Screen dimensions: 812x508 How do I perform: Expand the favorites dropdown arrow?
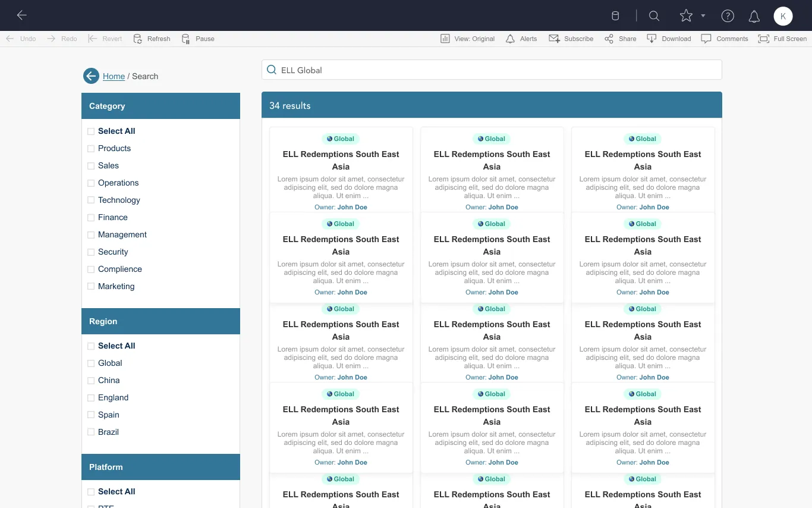703,16
